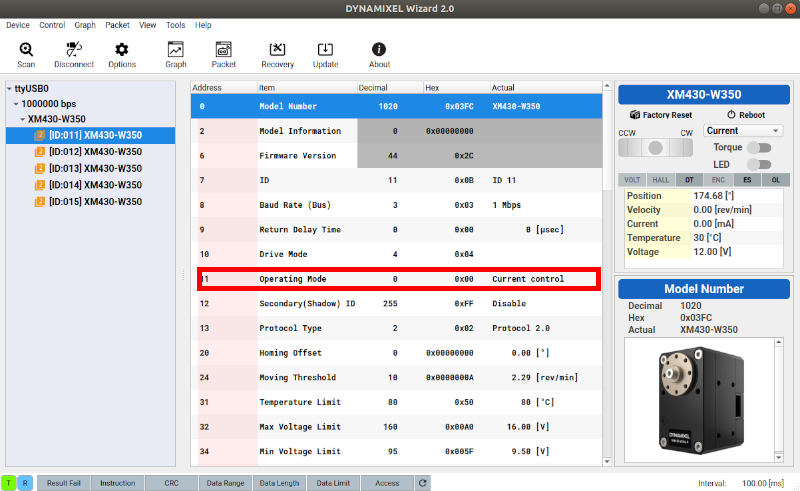Click the ES error status indicator

click(x=747, y=180)
